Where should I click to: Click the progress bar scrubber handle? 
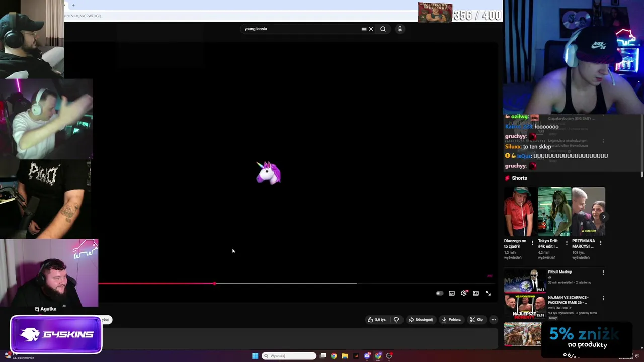pyautogui.click(x=215, y=284)
